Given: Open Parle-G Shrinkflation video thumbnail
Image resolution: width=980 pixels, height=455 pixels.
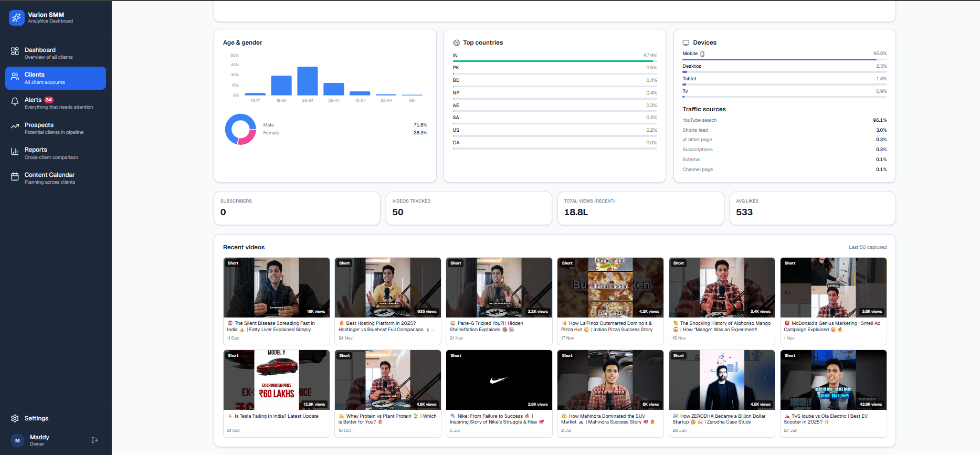Looking at the screenshot, I should [x=499, y=288].
